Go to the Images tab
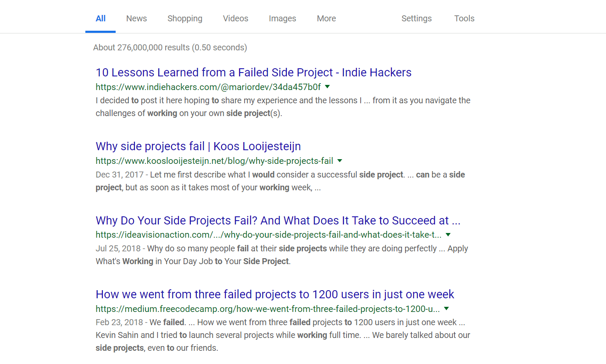Image resolution: width=606 pixels, height=364 pixels. [x=283, y=18]
